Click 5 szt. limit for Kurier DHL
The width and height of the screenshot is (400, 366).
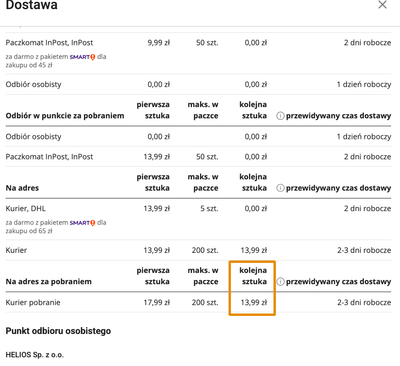click(209, 209)
